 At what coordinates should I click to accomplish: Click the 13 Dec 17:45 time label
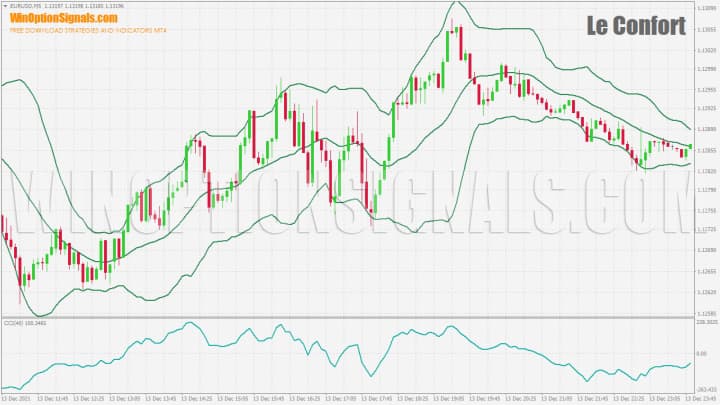click(378, 397)
